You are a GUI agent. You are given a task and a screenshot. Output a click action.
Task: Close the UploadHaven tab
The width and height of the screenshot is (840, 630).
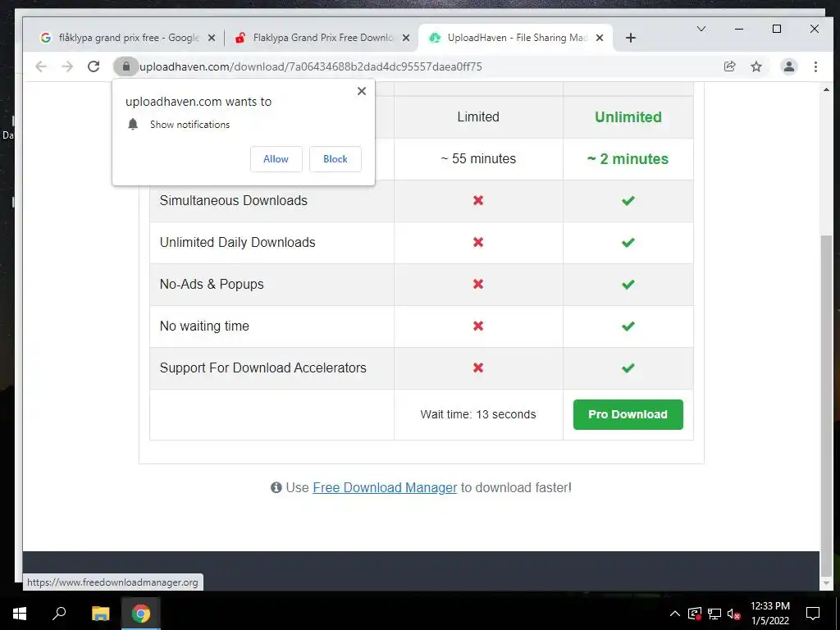[600, 38]
